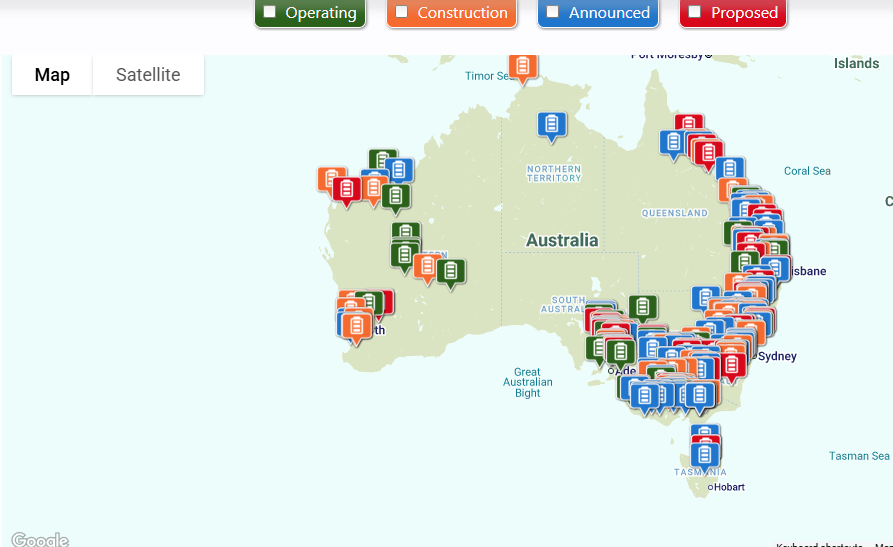Switch to the Satellite map view
This screenshot has width=893, height=547.
point(148,75)
